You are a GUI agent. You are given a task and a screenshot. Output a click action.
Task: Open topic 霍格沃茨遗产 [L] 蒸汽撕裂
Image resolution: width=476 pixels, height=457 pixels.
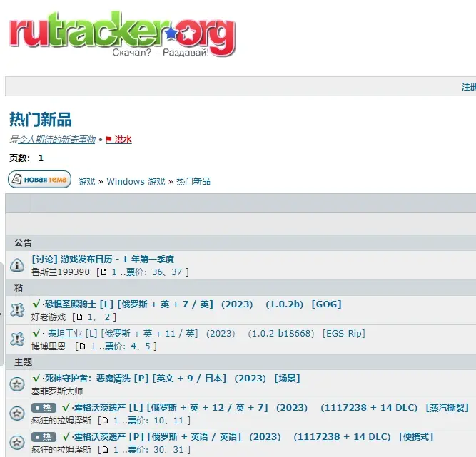pos(271,408)
